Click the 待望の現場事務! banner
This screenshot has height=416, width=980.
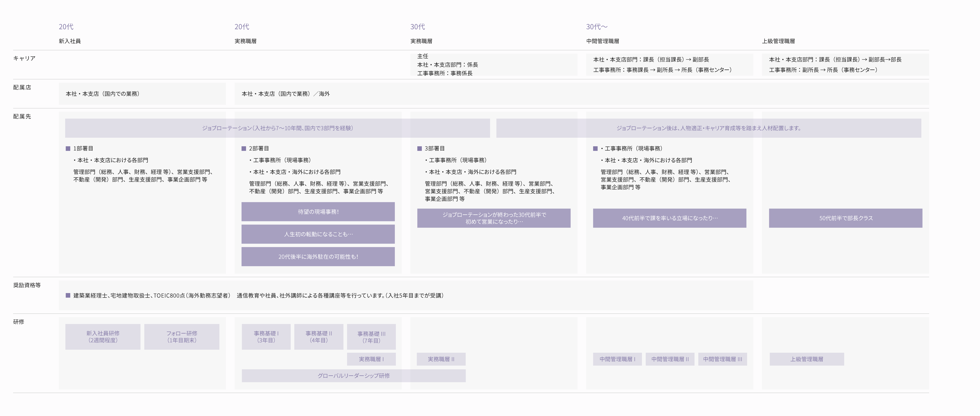click(318, 211)
